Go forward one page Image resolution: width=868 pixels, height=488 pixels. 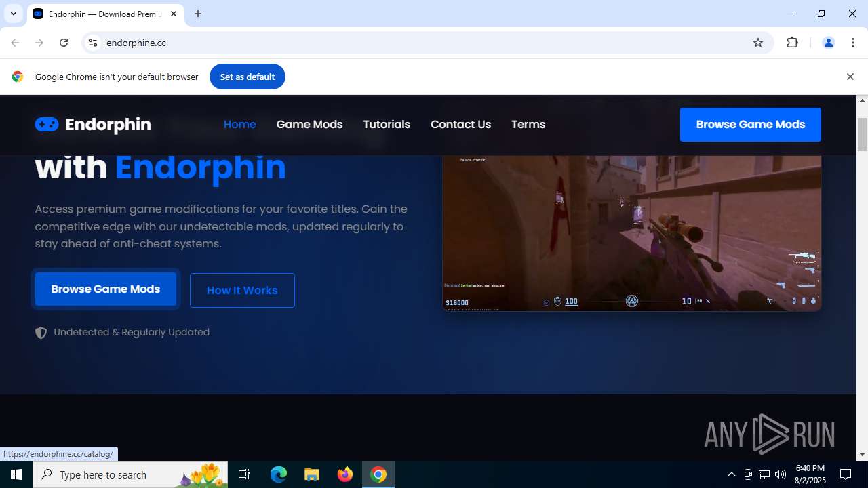click(x=39, y=43)
